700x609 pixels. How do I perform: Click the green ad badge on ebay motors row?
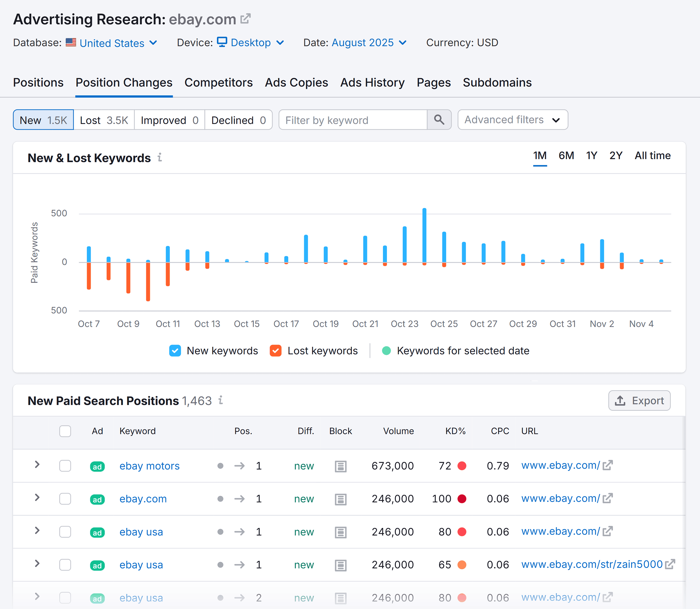tap(97, 466)
